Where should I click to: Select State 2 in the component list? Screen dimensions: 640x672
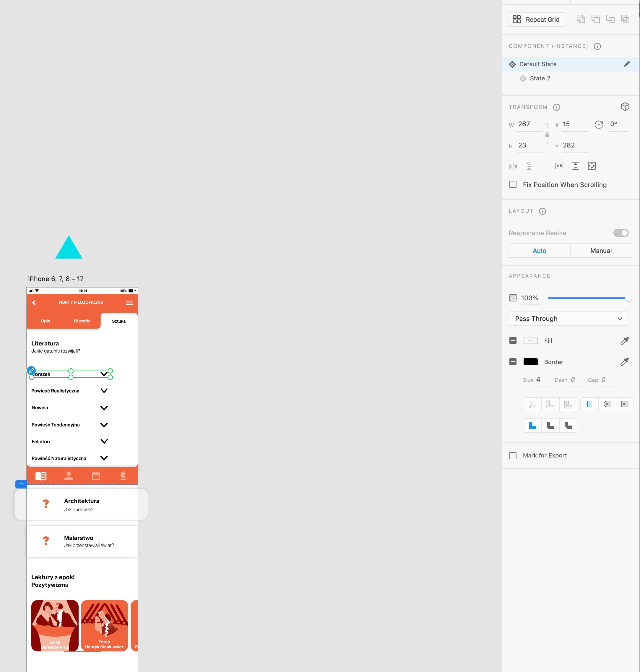[540, 78]
